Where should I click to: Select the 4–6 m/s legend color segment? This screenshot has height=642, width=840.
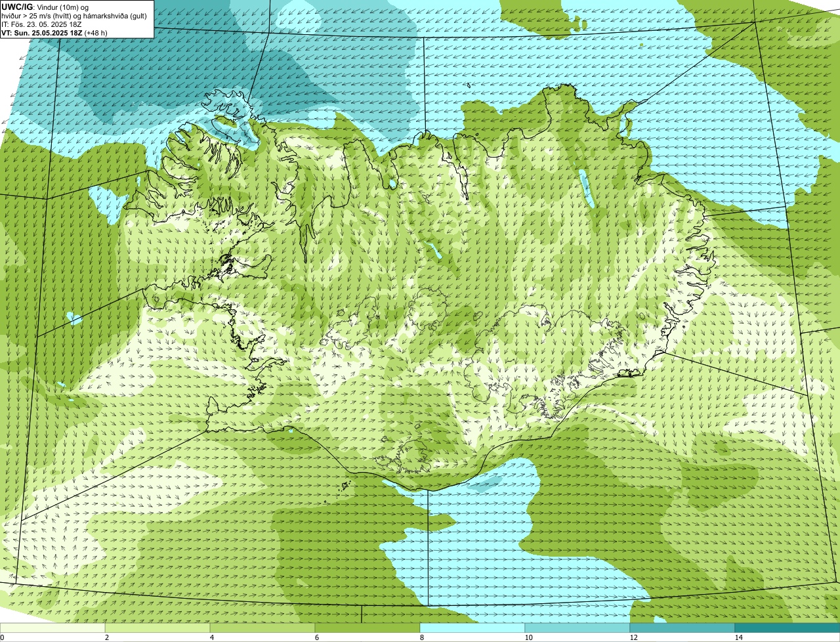(x=263, y=628)
